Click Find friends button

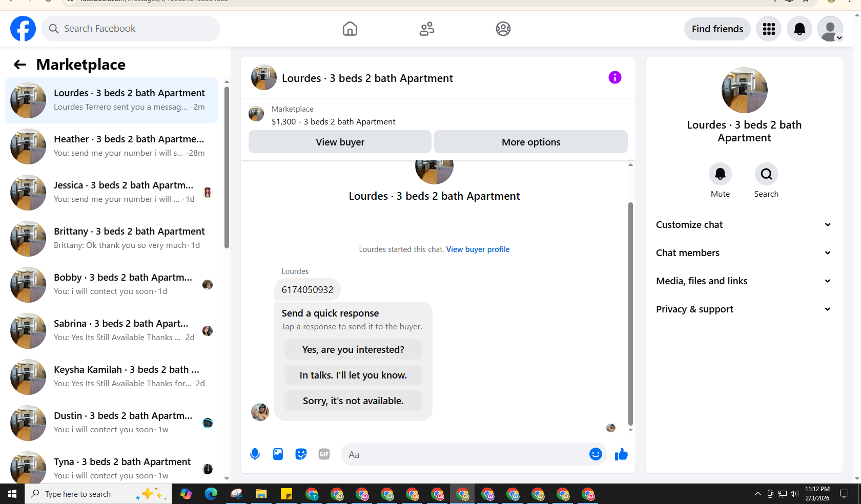point(717,29)
